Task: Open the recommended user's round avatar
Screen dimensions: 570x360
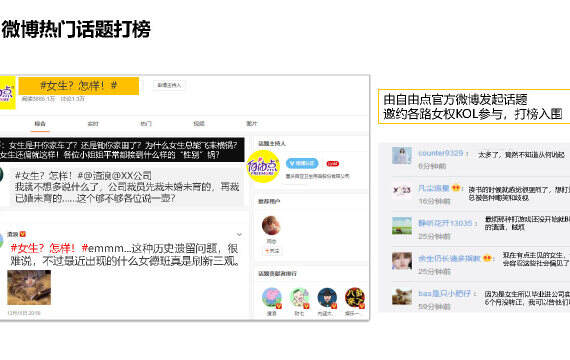Action: point(271,225)
